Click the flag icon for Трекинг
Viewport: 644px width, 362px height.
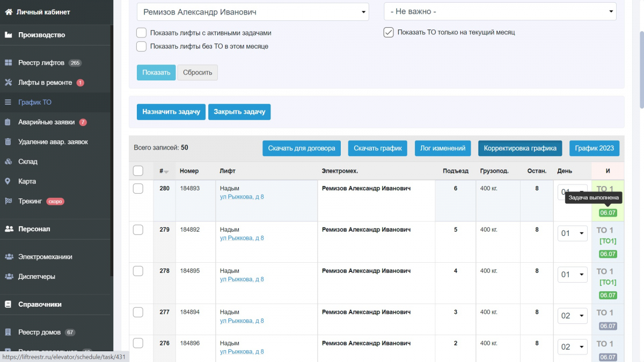(9, 201)
